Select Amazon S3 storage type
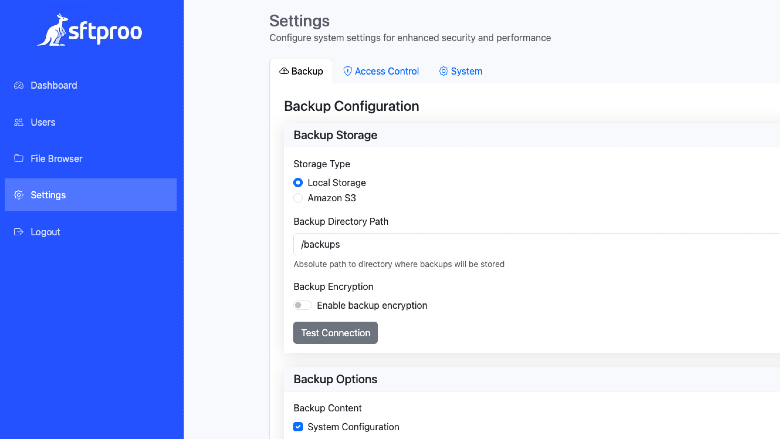780x439 pixels. 298,198
